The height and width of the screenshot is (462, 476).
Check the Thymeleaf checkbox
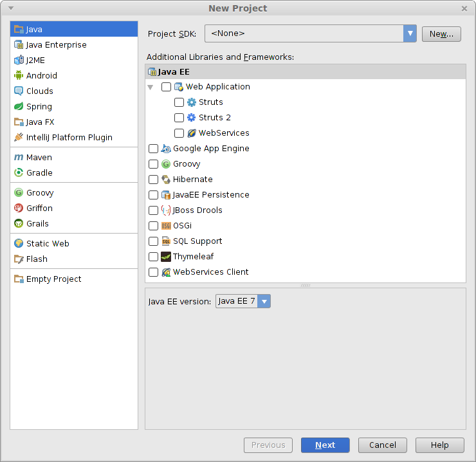pyautogui.click(x=153, y=256)
